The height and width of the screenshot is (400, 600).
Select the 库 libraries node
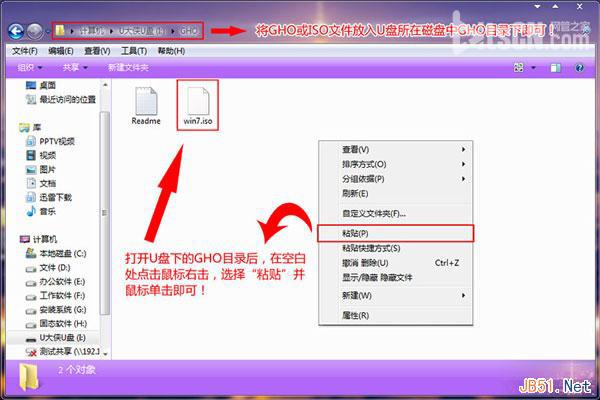pyautogui.click(x=30, y=127)
